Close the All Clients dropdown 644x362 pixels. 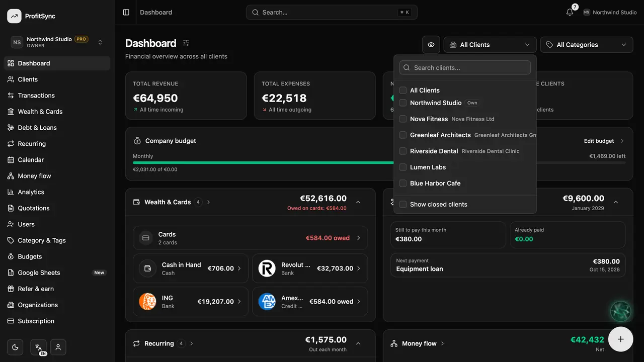(490, 45)
